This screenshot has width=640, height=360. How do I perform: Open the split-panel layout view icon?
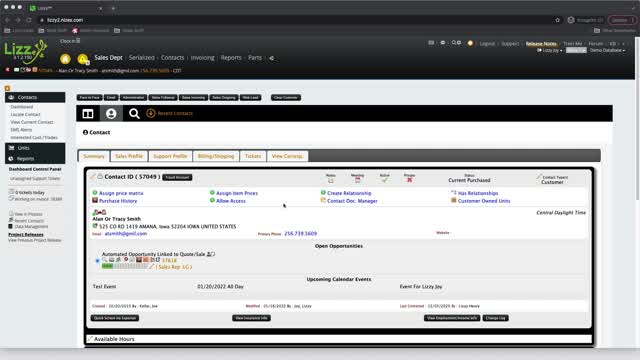point(88,113)
